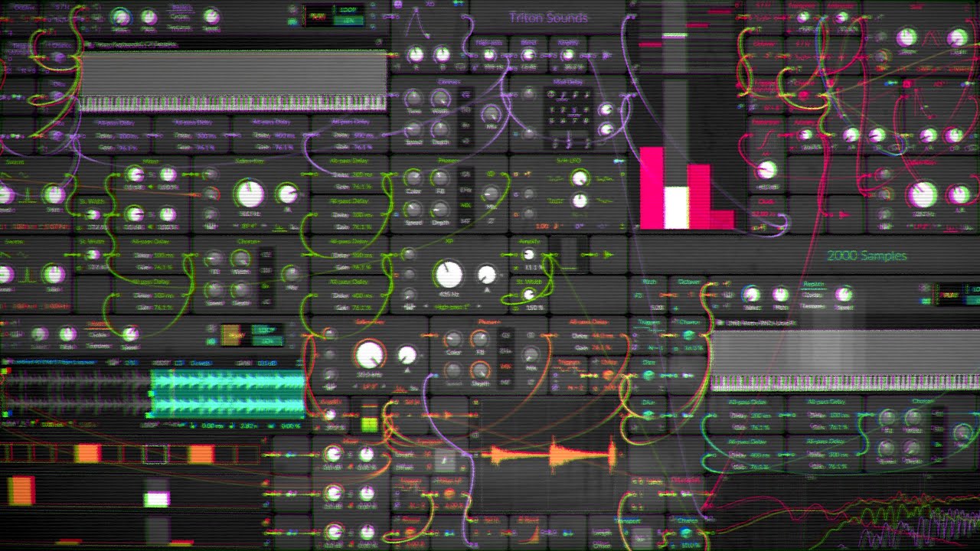Click the Tone knob on Chorus+ beside Mod Delay
Screen dimensions: 980x551
coord(413,98)
